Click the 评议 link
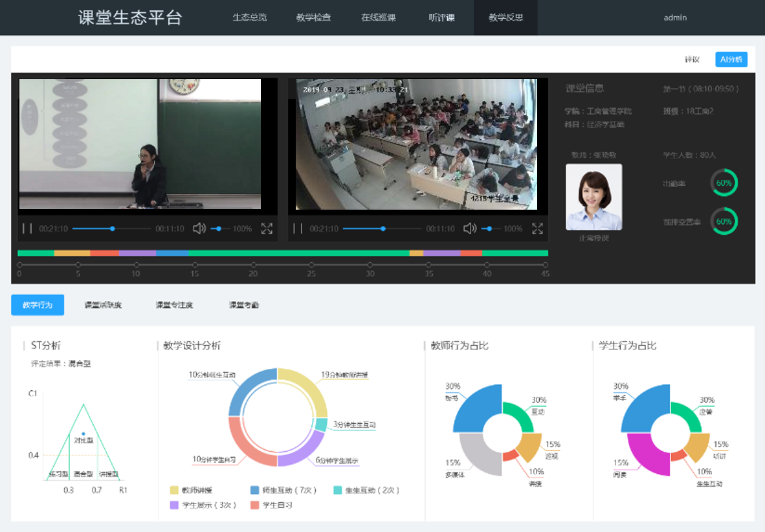The image size is (765, 532). click(692, 59)
